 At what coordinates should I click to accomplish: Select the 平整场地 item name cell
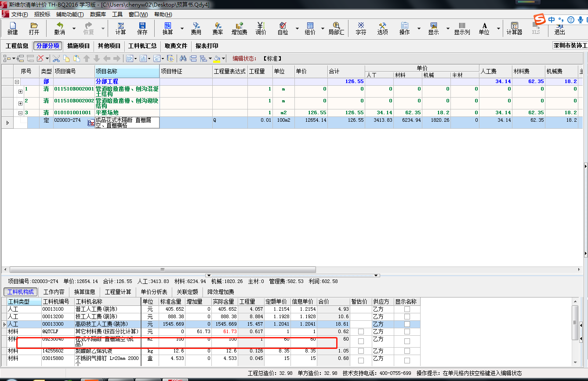[x=127, y=113]
